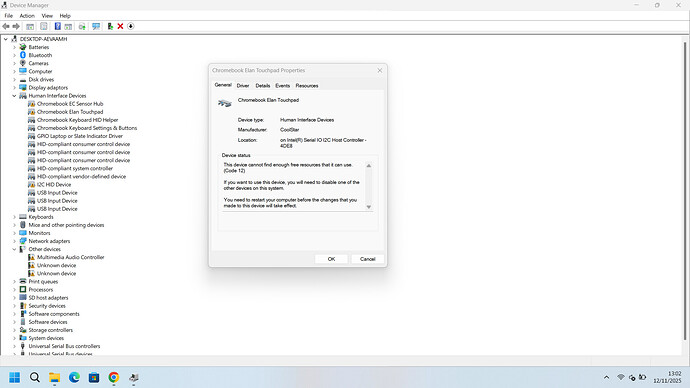Close the Chromebook Elan Touchpad Properties dialog
The image size is (690, 388).
380,70
